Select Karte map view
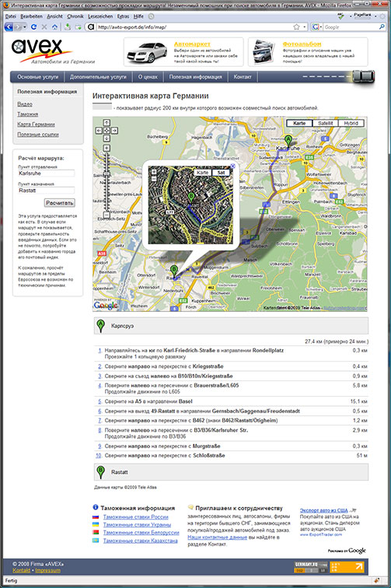 [299, 123]
